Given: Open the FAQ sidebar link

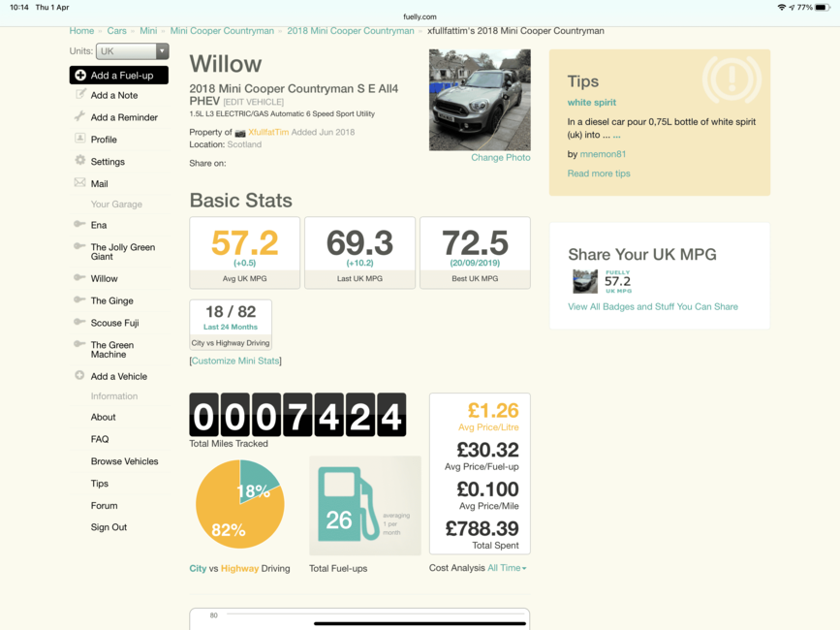Looking at the screenshot, I should [x=100, y=439].
